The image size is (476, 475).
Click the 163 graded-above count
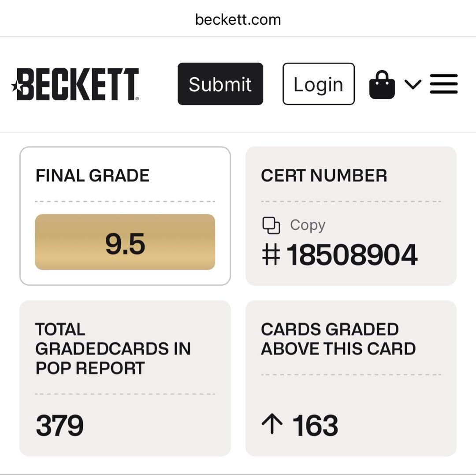tap(315, 425)
